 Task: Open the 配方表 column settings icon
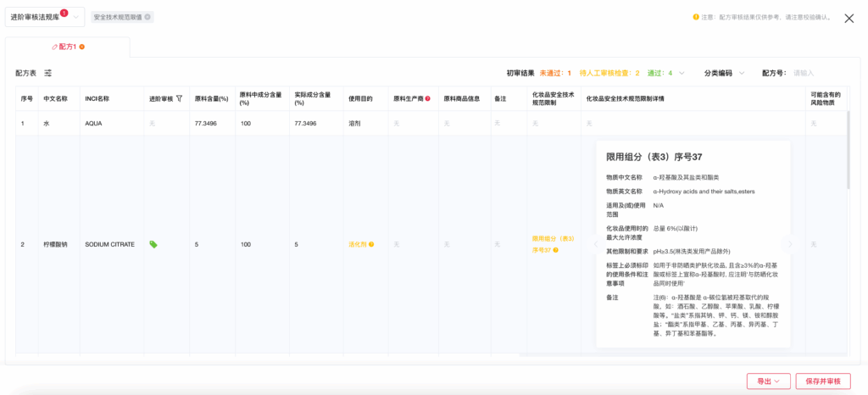click(x=48, y=73)
